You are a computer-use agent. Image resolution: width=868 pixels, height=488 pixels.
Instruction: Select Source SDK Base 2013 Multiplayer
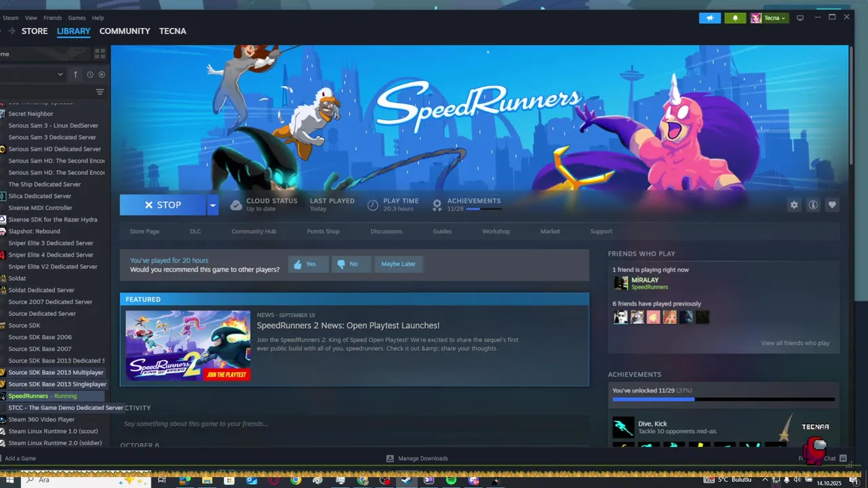tap(56, 372)
